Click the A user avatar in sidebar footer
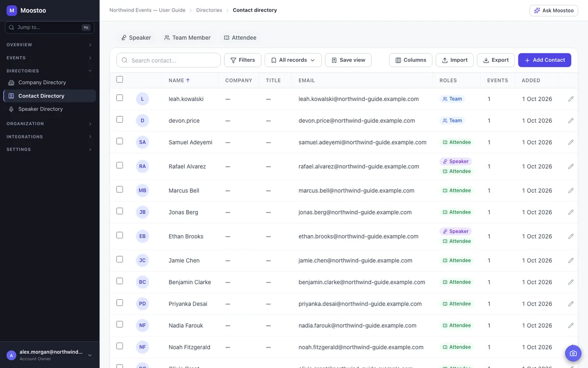The height and width of the screenshot is (368, 588). (11, 355)
